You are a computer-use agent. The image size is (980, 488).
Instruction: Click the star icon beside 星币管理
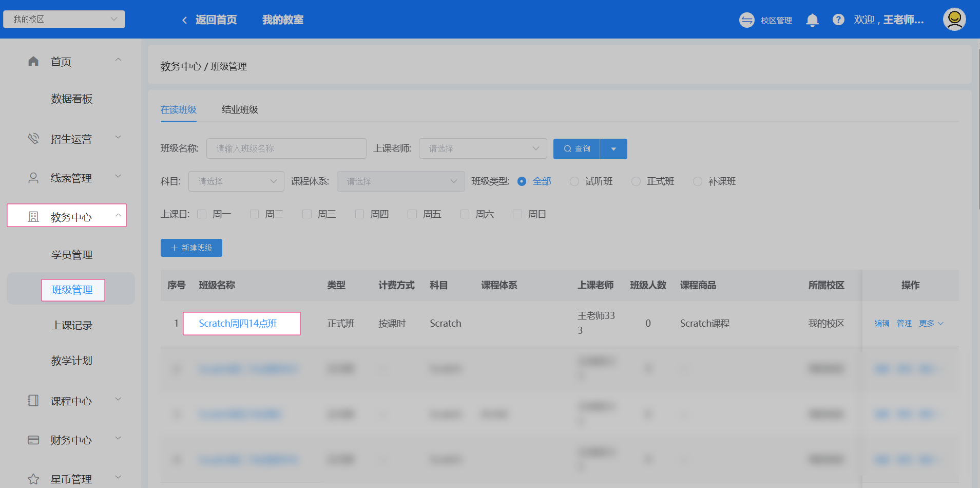tap(33, 479)
